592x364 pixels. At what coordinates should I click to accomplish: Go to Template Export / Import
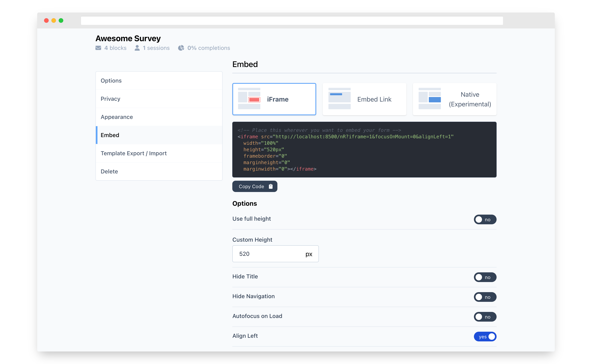133,153
